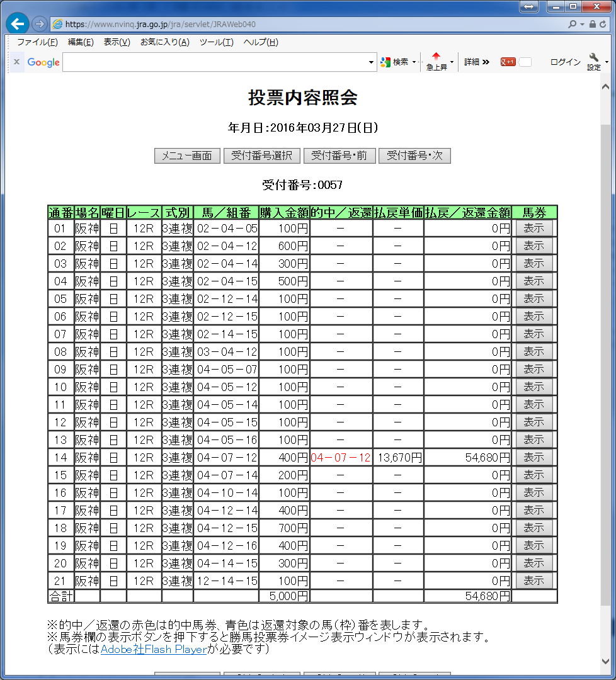Click the Google toolbar 検索 button
The height and width of the screenshot is (680, 616).
(x=394, y=62)
